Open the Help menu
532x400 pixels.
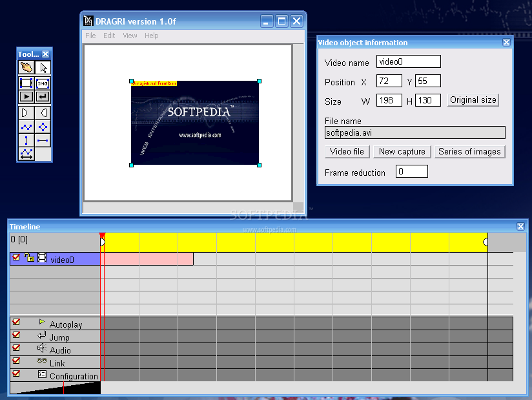pyautogui.click(x=151, y=36)
